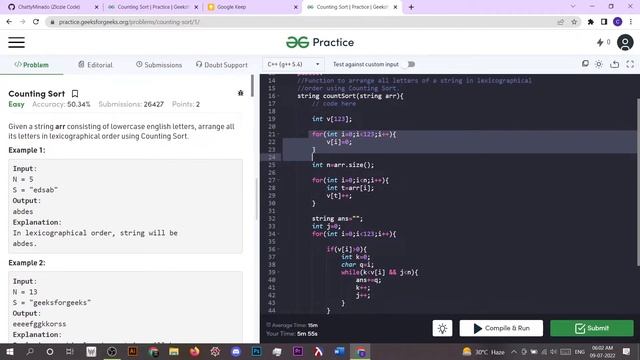Open Chrome three-dot menu
The image size is (640, 360).
click(631, 22)
